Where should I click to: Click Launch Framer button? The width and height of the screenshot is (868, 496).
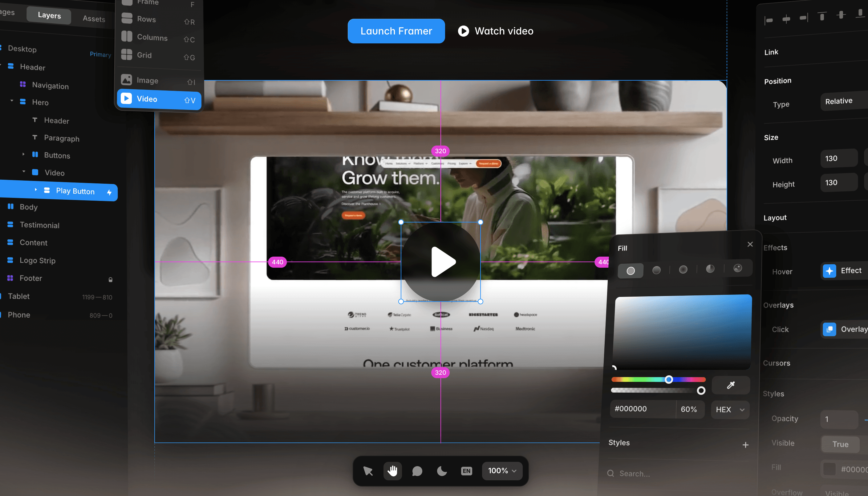(x=396, y=31)
